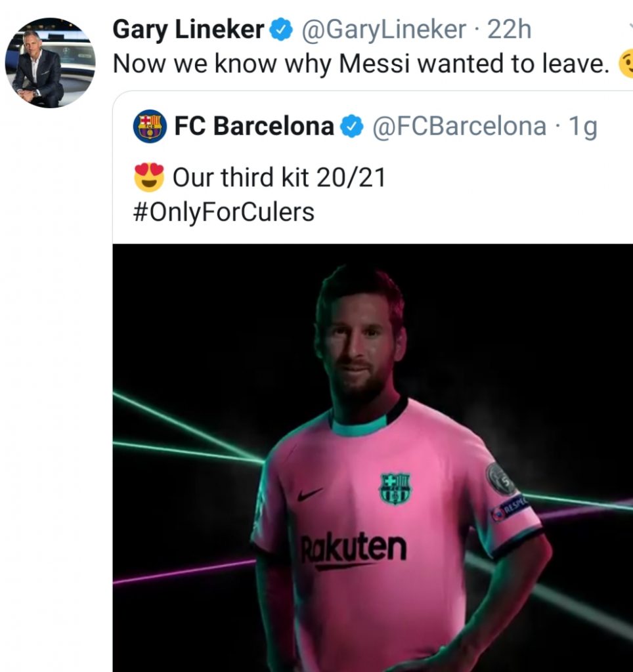Viewport: 633px width, 672px height.
Task: Click the Rakuten sponsor logo on the shirt
Action: [353, 550]
